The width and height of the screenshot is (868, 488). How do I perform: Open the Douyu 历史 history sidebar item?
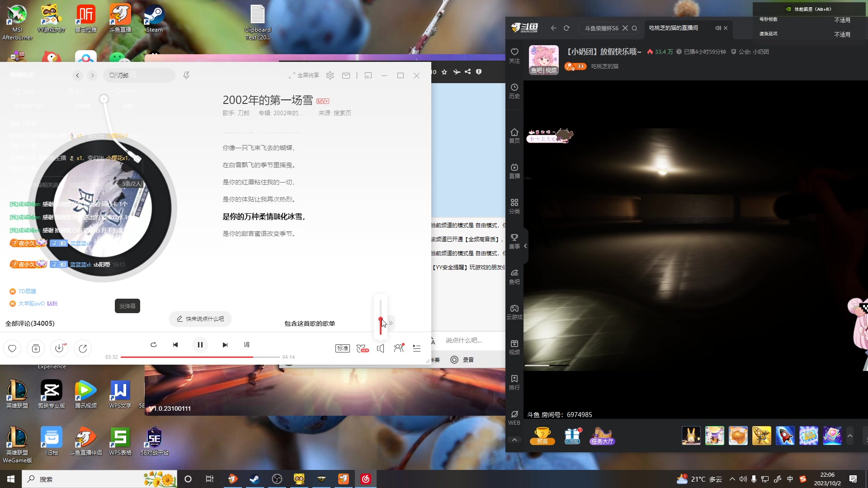514,91
